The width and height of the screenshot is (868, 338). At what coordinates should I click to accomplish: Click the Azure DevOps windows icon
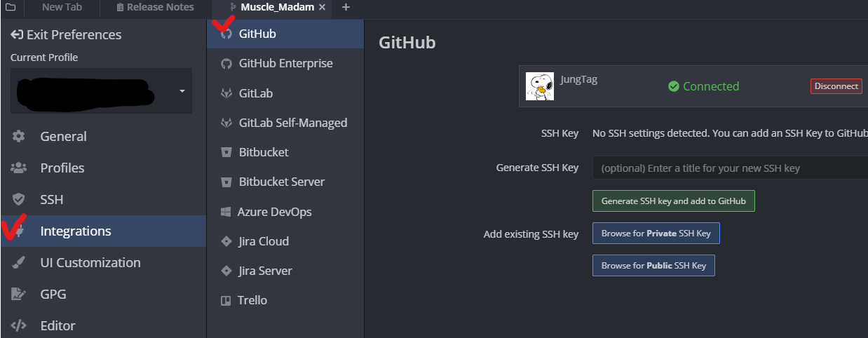[x=226, y=212]
